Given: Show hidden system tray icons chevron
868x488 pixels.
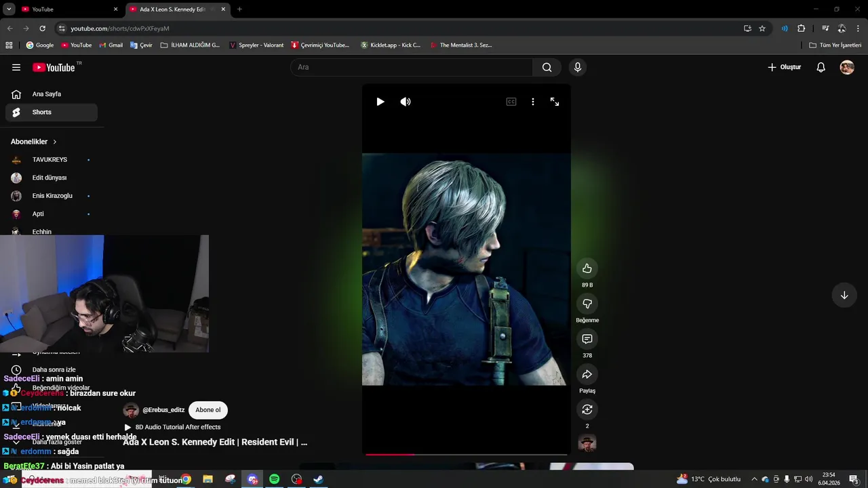Looking at the screenshot, I should pyautogui.click(x=754, y=479).
